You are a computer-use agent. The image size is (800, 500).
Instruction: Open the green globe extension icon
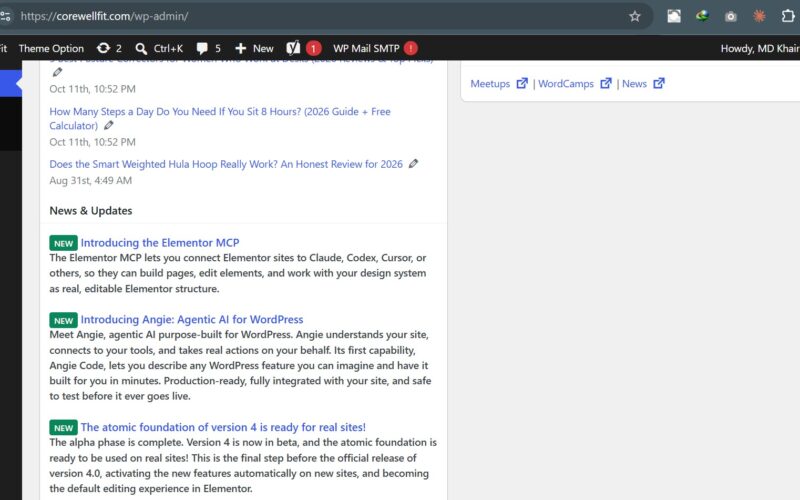click(703, 16)
